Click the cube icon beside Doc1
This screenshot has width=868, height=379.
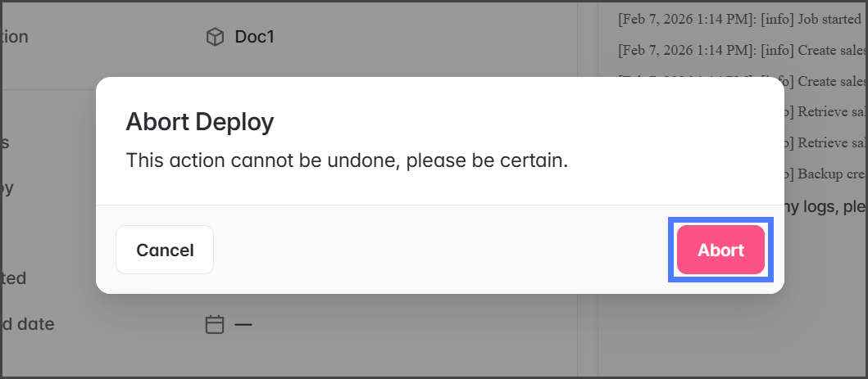(215, 37)
